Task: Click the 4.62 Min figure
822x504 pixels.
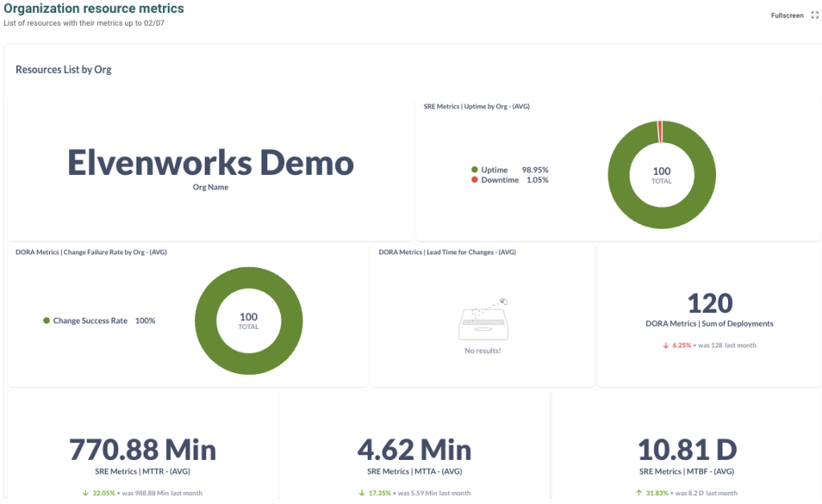Action: [415, 449]
